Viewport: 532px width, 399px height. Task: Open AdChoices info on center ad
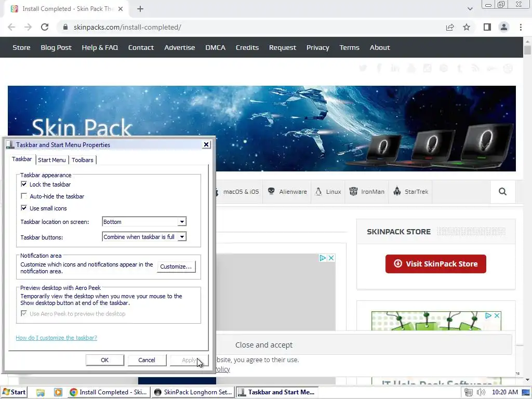(x=323, y=258)
